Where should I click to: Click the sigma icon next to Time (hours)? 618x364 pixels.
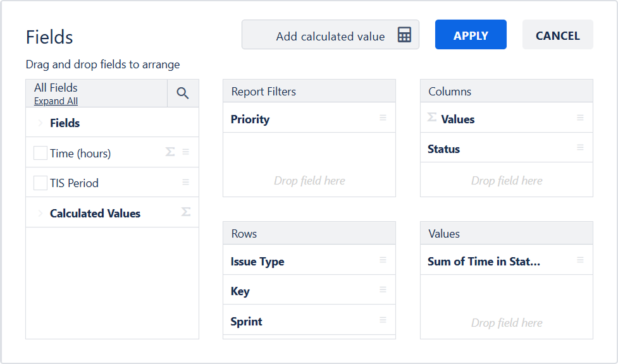[x=170, y=152]
